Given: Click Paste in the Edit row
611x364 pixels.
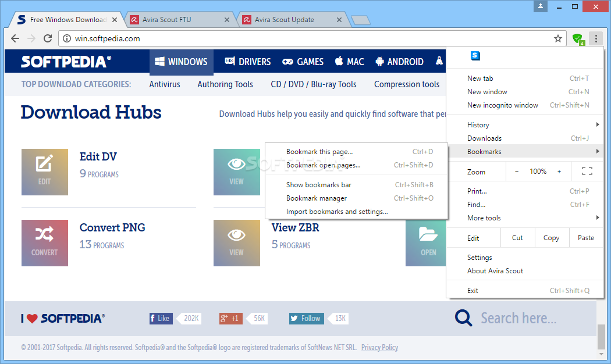Looking at the screenshot, I should point(585,238).
